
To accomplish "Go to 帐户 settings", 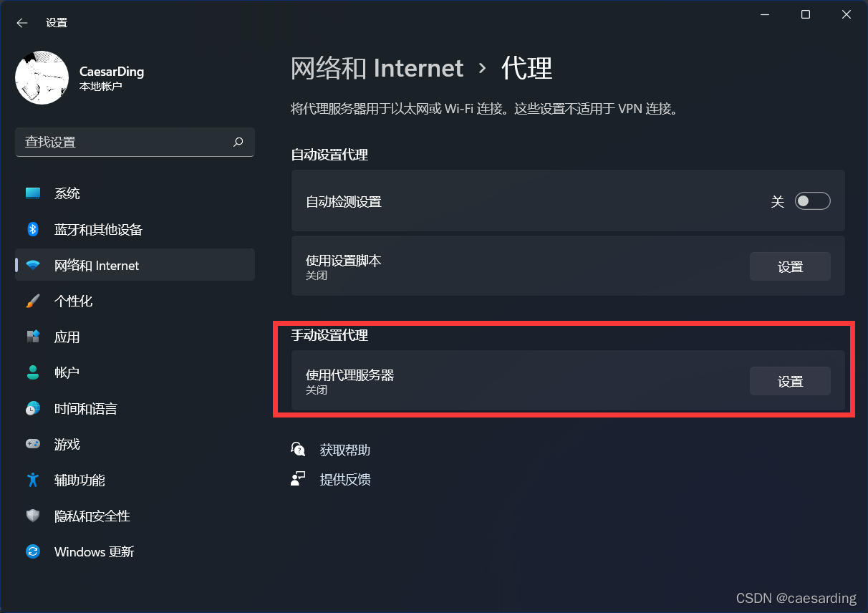I will [x=135, y=372].
